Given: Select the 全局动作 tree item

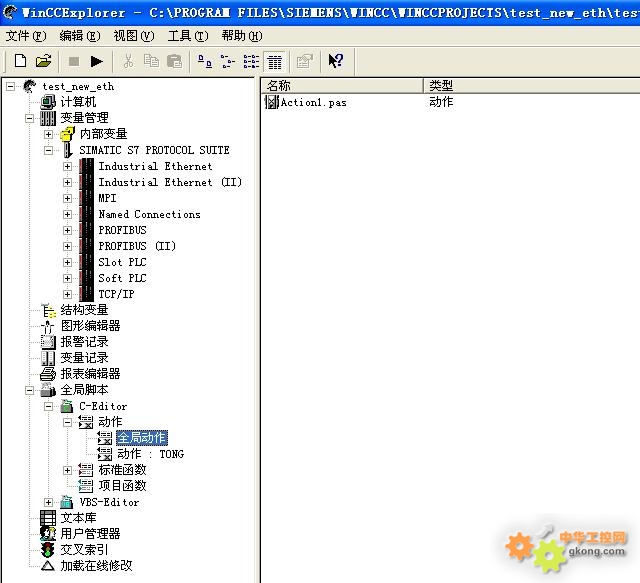Looking at the screenshot, I should pos(142,438).
